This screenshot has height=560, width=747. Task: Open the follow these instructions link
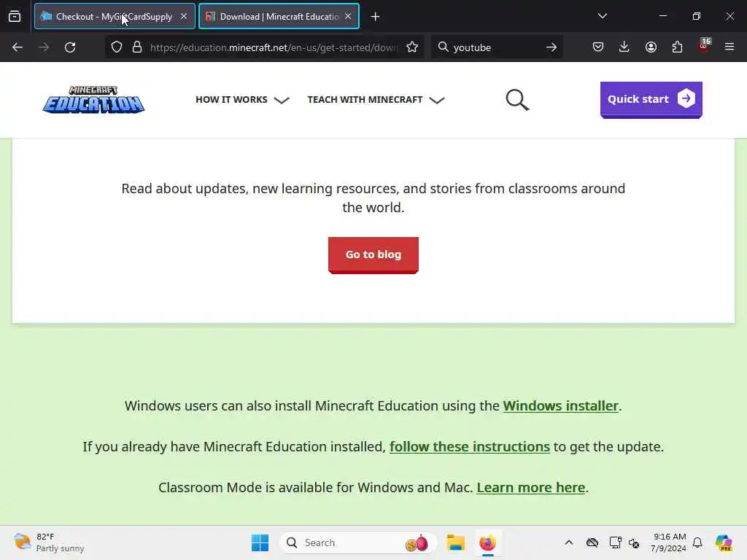click(x=469, y=447)
